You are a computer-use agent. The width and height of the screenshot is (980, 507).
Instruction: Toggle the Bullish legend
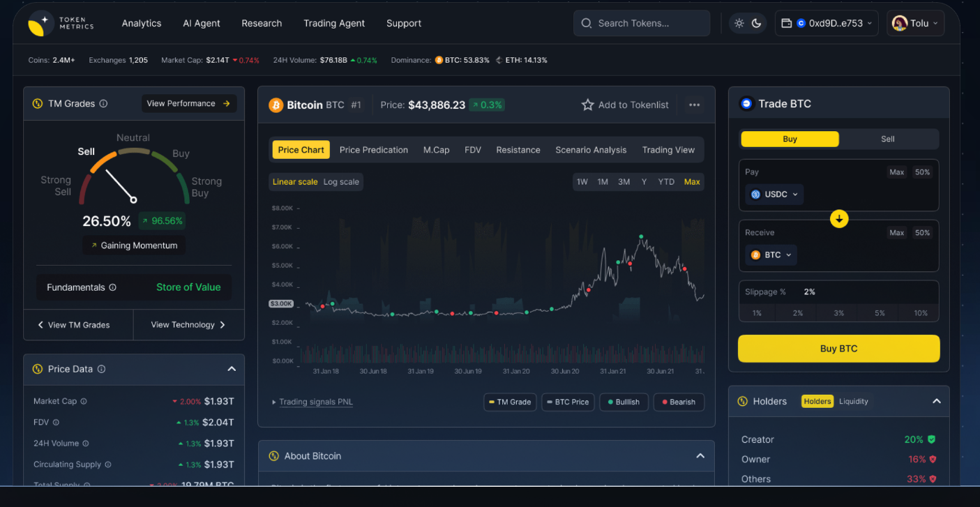624,402
